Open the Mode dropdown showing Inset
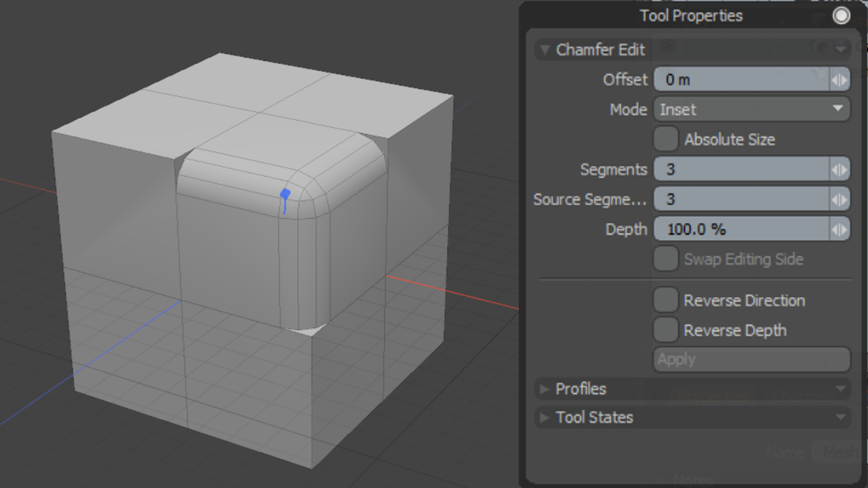 (x=751, y=110)
